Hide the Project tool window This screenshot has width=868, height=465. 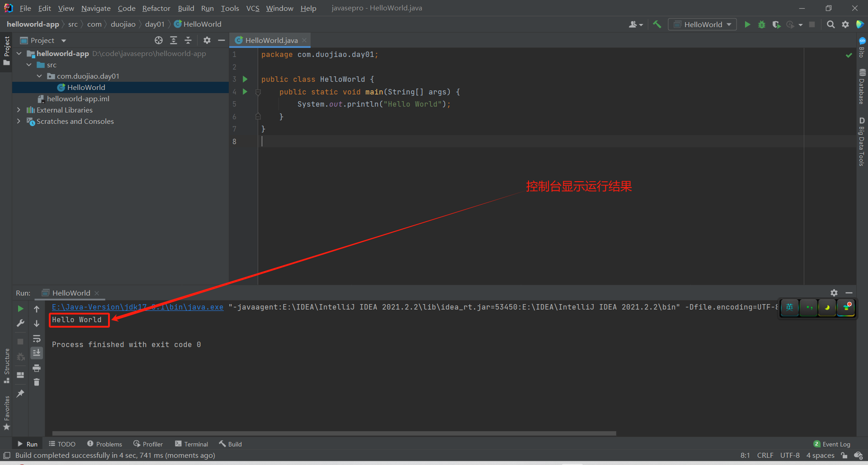tap(222, 40)
